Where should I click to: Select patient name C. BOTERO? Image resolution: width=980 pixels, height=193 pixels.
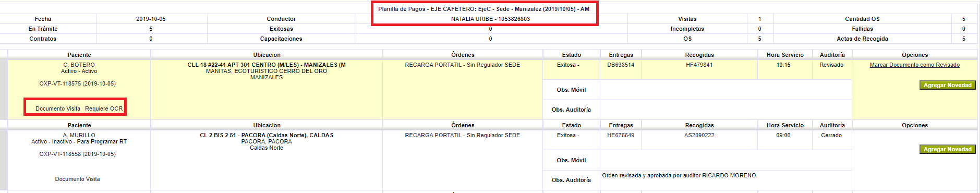point(79,65)
